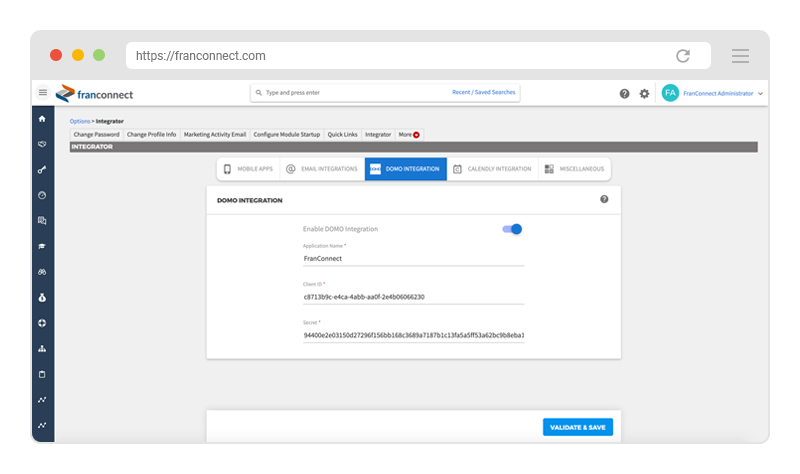
Task: Open settings via the top gear icon
Action: tap(644, 93)
